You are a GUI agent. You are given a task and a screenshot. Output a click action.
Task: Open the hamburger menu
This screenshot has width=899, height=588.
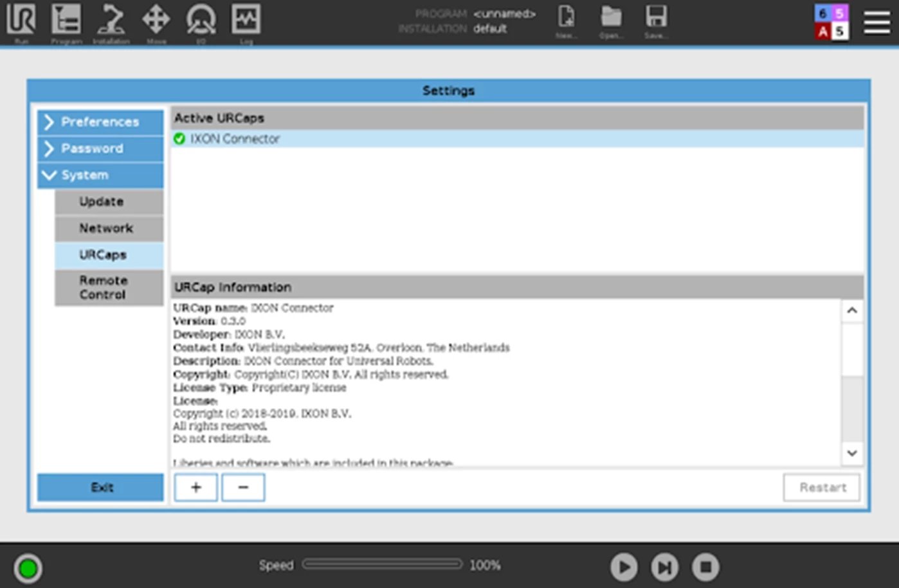click(x=876, y=22)
